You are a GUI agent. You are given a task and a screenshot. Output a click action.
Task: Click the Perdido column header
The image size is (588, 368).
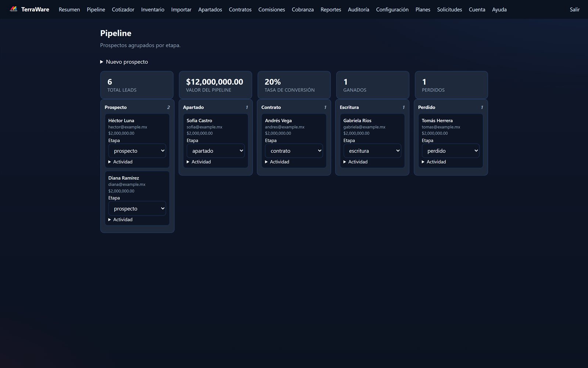(427, 107)
